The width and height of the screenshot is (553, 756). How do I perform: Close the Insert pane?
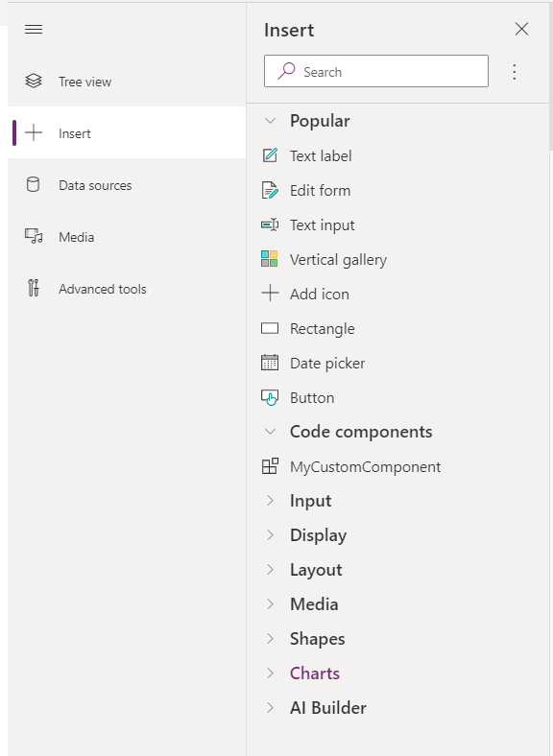tap(521, 29)
